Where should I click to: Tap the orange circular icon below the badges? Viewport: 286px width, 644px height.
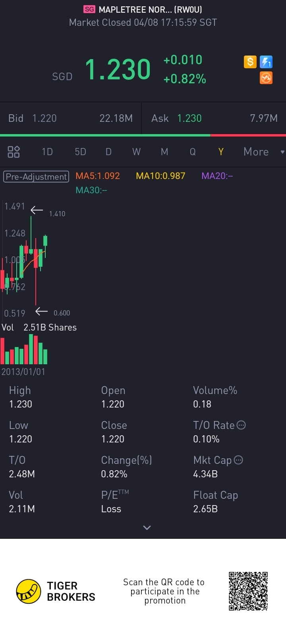pyautogui.click(x=266, y=78)
